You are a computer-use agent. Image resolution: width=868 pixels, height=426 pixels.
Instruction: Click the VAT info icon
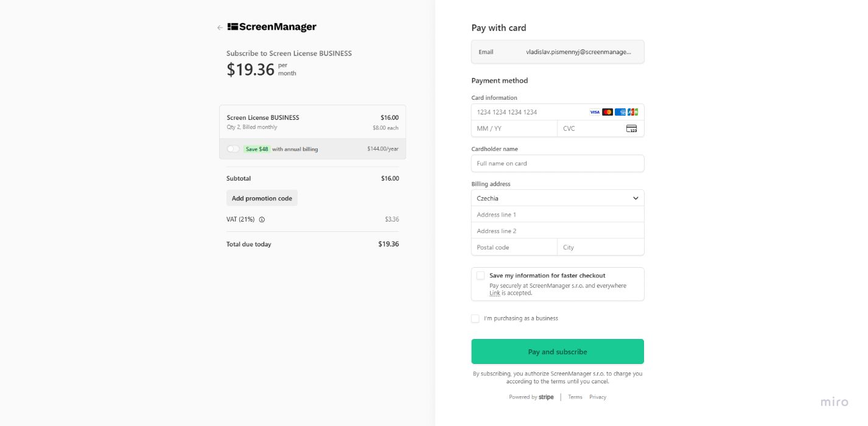262,220
